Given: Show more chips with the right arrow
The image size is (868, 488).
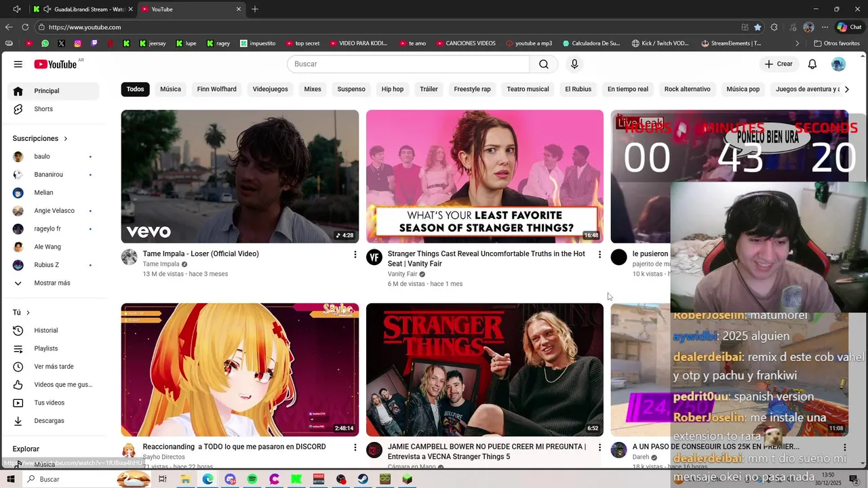Looking at the screenshot, I should [x=846, y=89].
